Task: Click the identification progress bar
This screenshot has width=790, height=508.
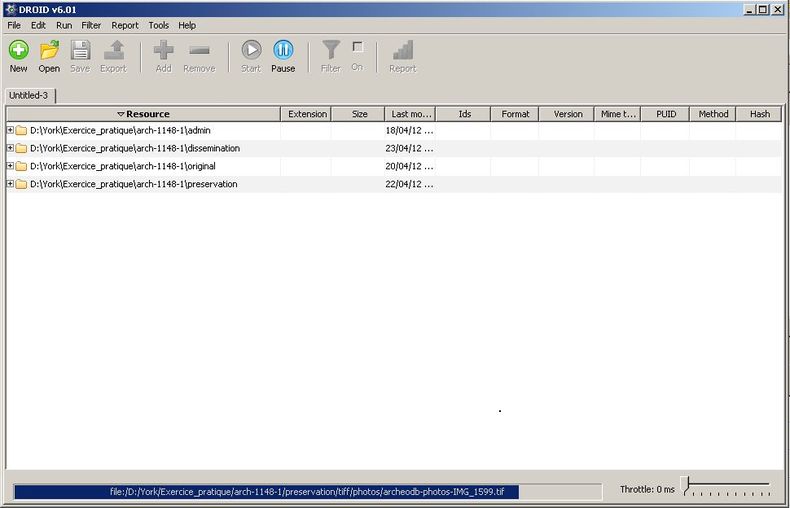Action: pos(308,491)
